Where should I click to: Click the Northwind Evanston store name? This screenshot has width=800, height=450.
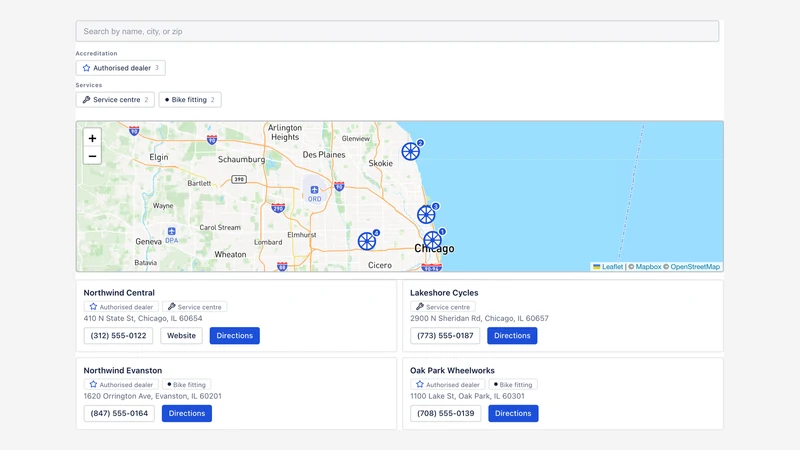click(122, 370)
